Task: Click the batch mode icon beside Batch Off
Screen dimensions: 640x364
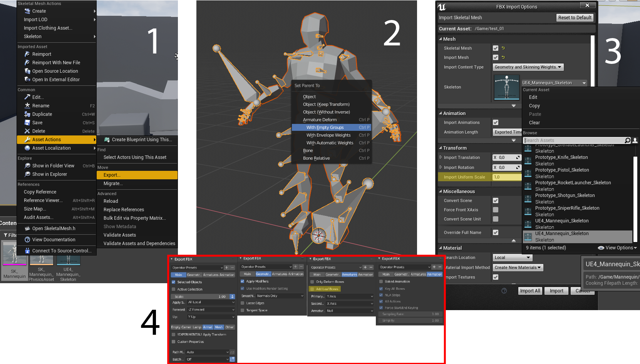Action: tap(232, 359)
